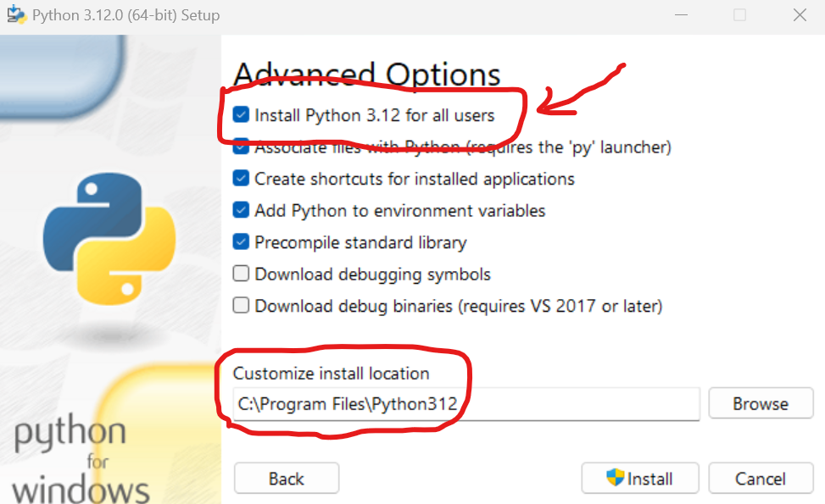Open the Browse dialog for install location

(x=760, y=403)
